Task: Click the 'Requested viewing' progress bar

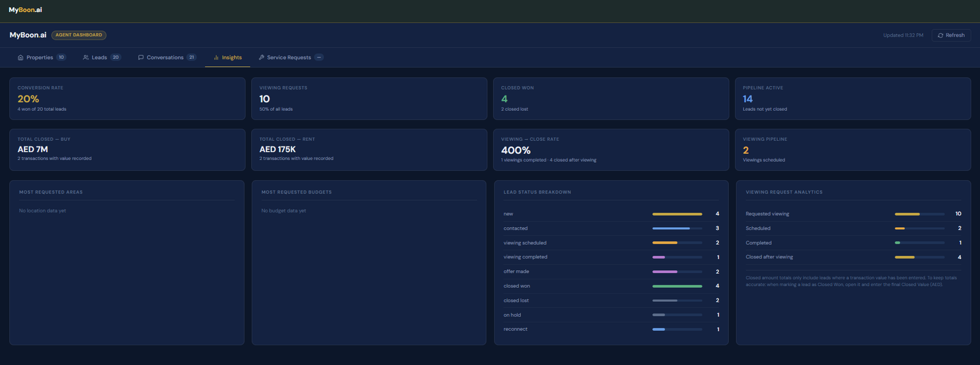Action: (919, 214)
